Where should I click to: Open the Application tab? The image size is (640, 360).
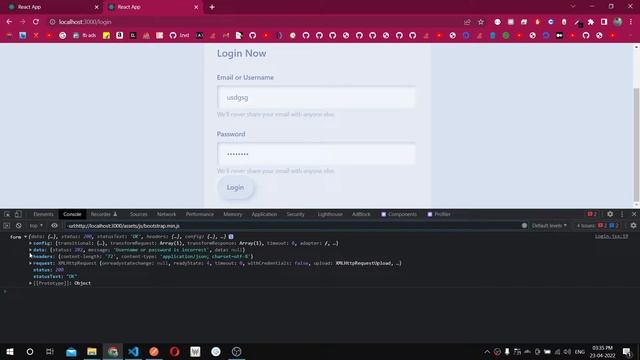coord(264,214)
